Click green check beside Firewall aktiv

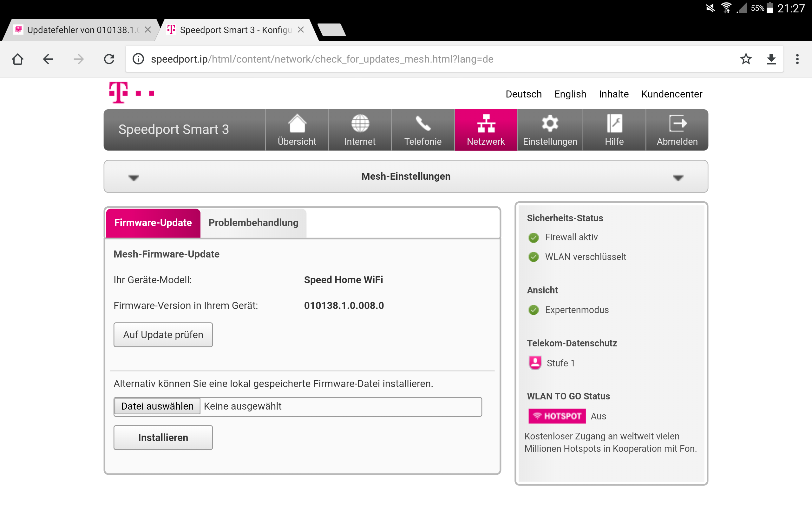[x=534, y=237]
